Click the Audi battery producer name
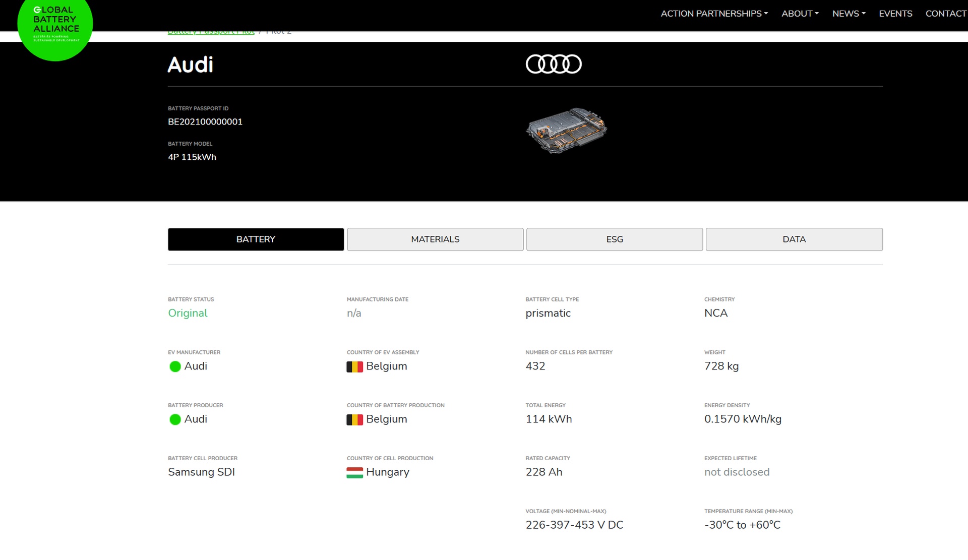 [196, 419]
